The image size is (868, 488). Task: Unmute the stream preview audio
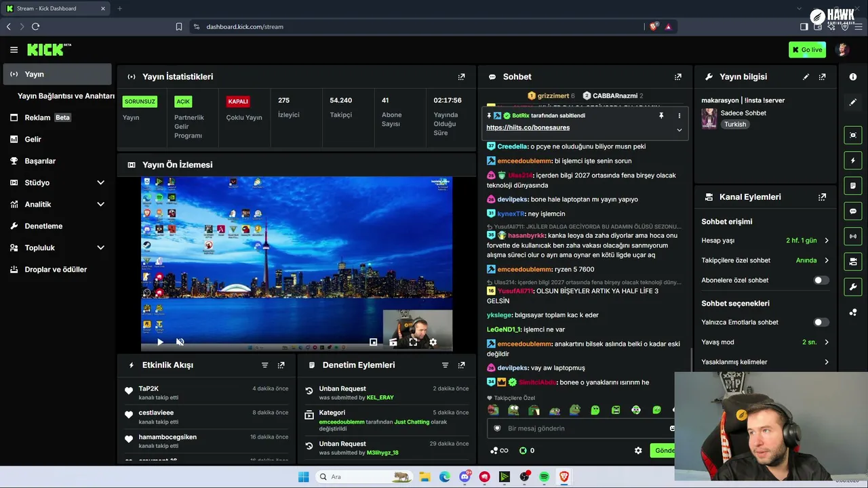tap(180, 342)
